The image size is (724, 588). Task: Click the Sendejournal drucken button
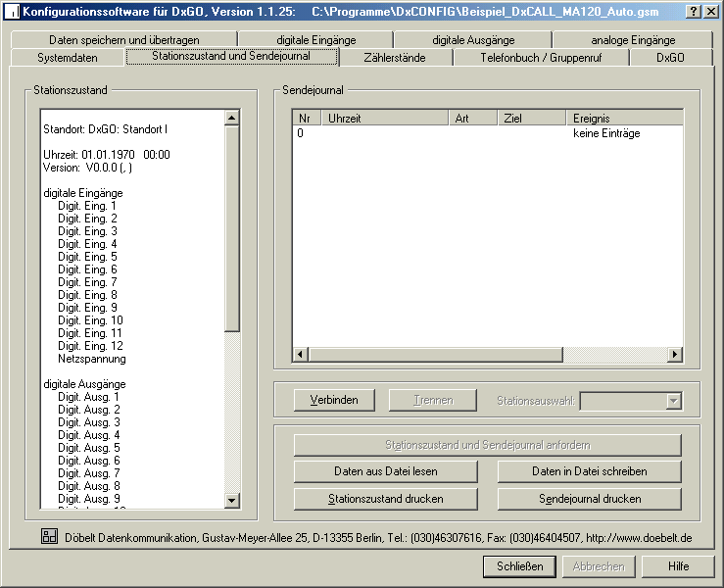coord(589,499)
